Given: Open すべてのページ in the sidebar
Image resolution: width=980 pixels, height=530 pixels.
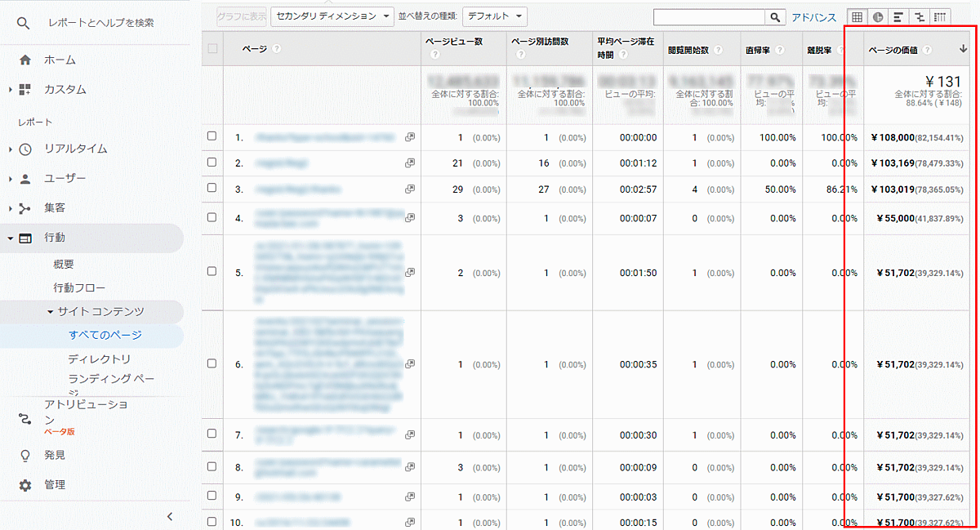Looking at the screenshot, I should pyautogui.click(x=105, y=335).
